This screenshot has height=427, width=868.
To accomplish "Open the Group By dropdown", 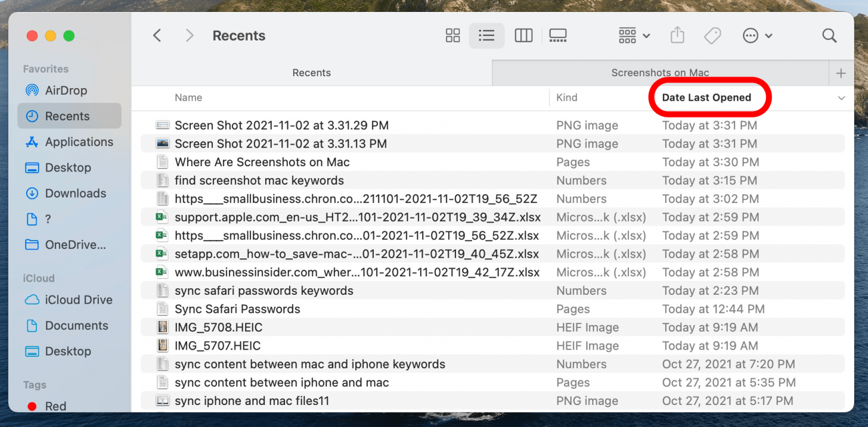I will 634,36.
